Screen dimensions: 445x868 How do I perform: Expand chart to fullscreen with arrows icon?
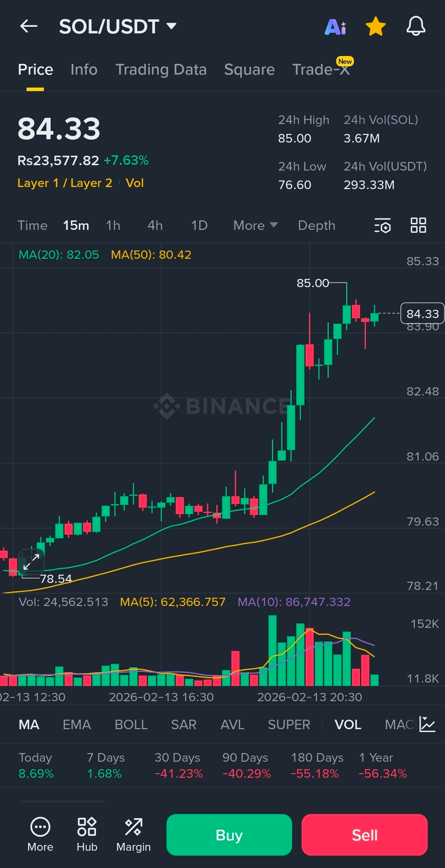pyautogui.click(x=31, y=562)
